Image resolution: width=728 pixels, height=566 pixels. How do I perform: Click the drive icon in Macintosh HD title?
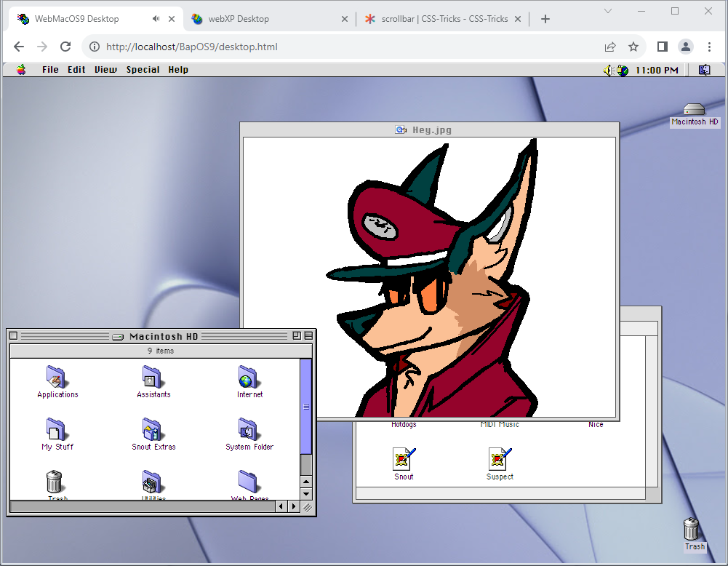click(118, 337)
